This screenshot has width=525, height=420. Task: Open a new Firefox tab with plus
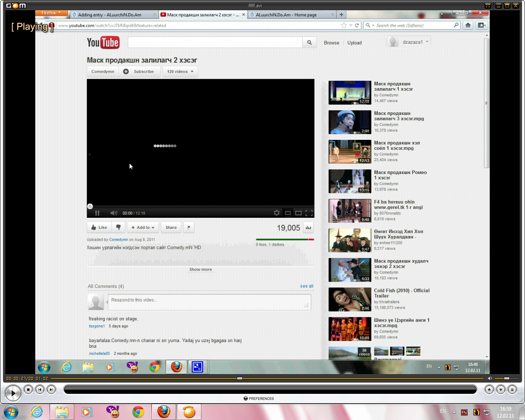point(341,14)
